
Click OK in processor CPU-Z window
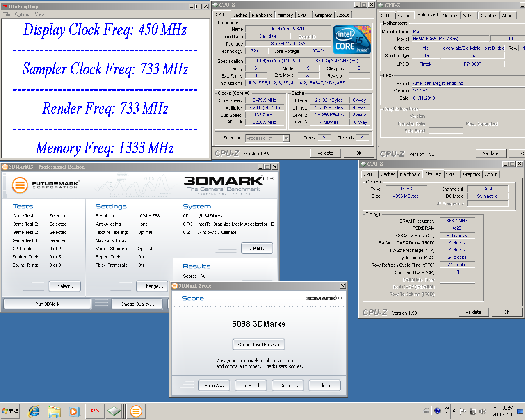click(359, 153)
